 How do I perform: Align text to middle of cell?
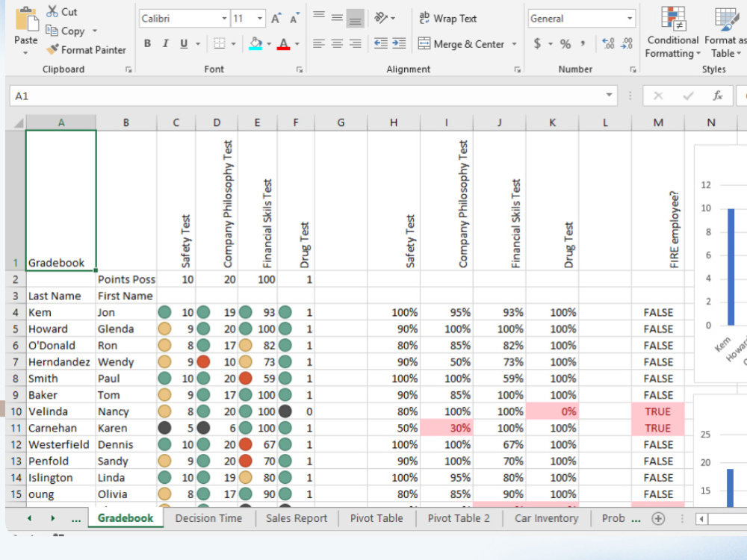(x=337, y=18)
